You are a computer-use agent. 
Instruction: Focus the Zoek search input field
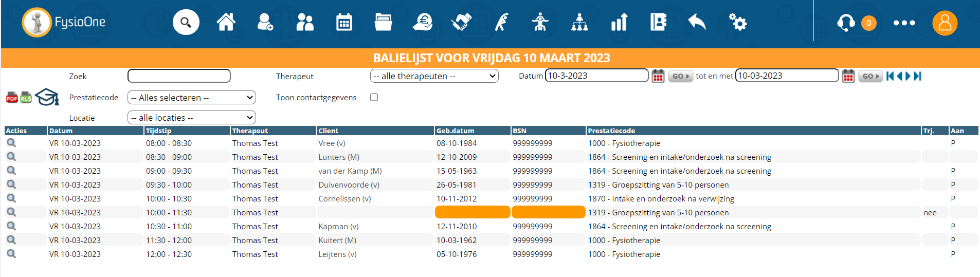pos(179,76)
